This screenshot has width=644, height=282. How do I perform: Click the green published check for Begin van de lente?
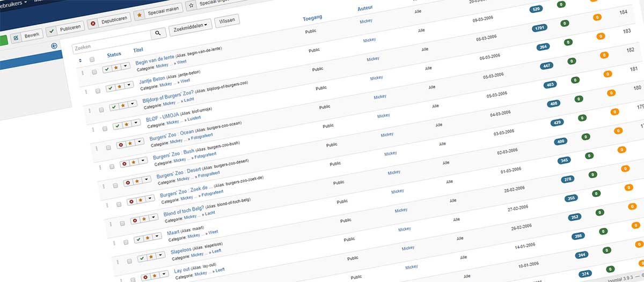(x=107, y=69)
